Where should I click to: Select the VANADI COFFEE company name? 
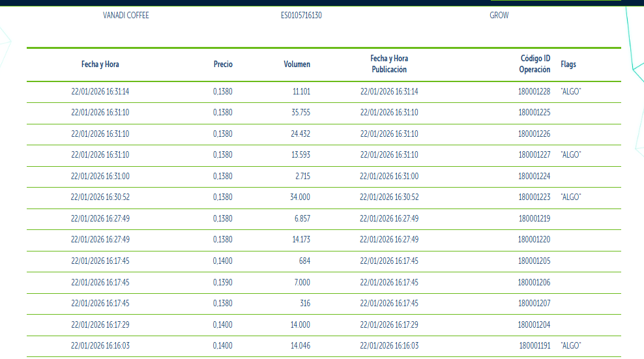pyautogui.click(x=126, y=16)
